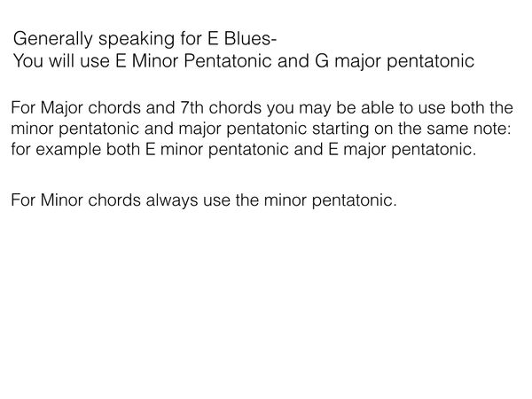
Task: Click the word "You" starting the second line
Action: (x=29, y=63)
